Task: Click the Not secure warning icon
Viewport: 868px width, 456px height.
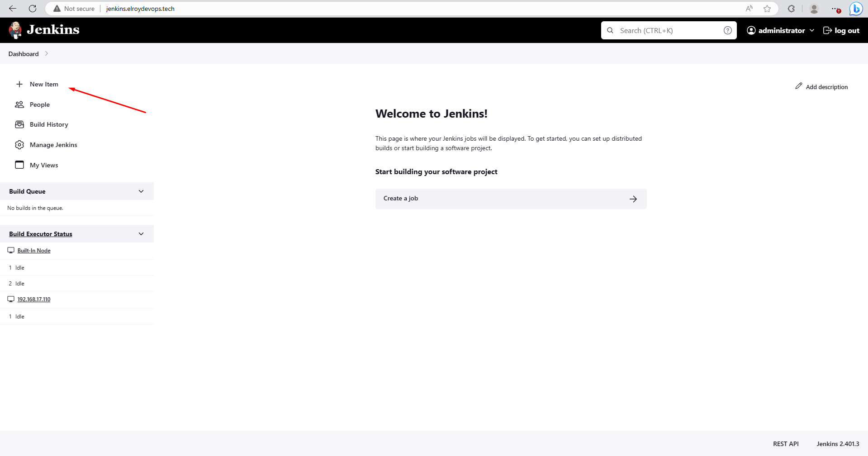Action: pyautogui.click(x=57, y=9)
